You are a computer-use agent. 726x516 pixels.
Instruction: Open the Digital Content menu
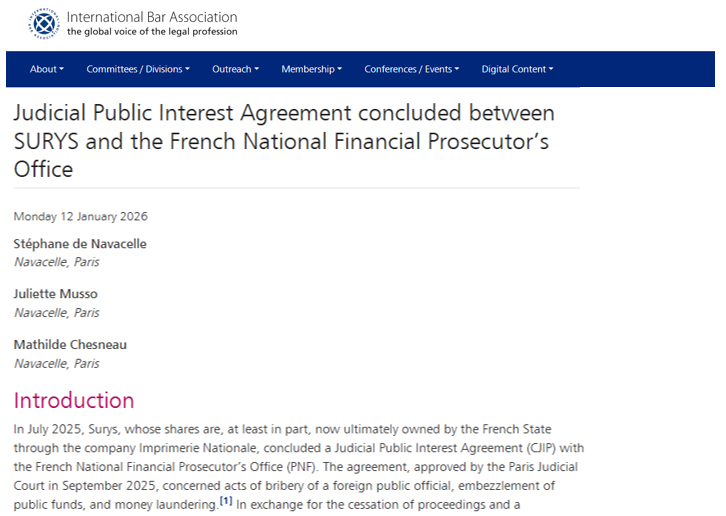(x=517, y=69)
